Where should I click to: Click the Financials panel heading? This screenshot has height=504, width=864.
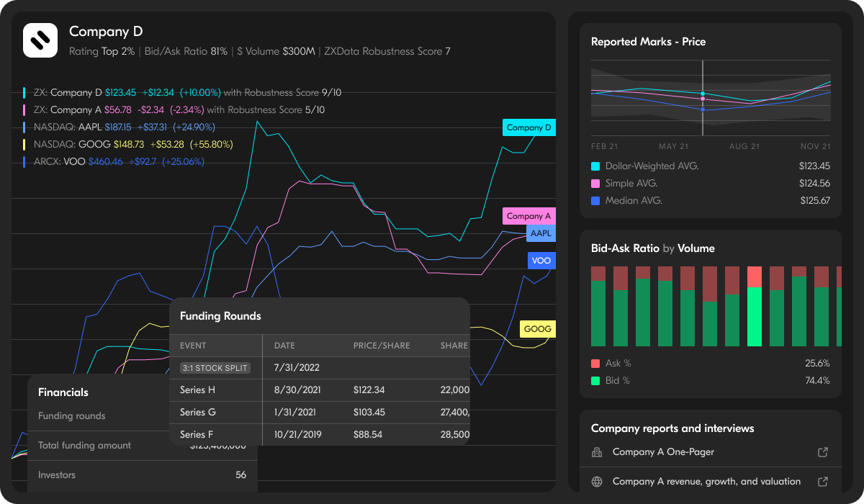point(63,392)
